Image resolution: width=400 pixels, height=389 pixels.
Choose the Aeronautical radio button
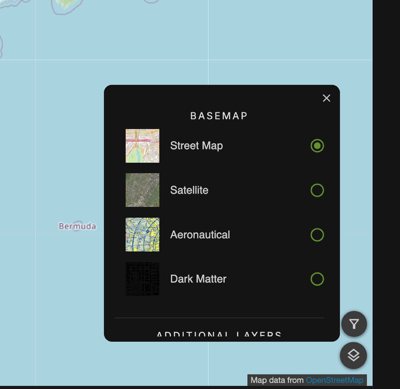point(317,235)
